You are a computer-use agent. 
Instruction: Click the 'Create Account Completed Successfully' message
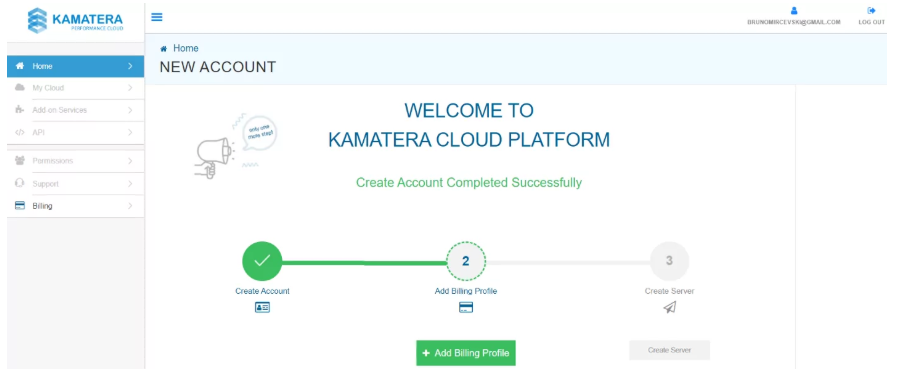click(469, 183)
